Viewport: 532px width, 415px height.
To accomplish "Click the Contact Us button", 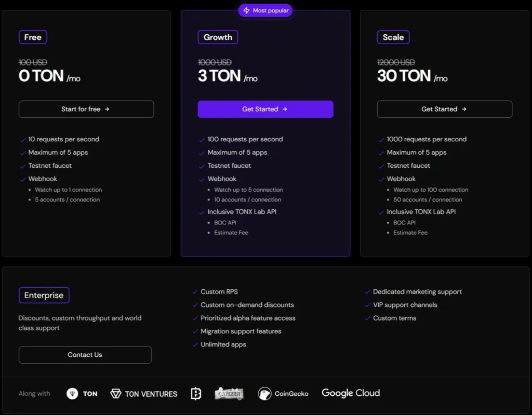I will [85, 355].
